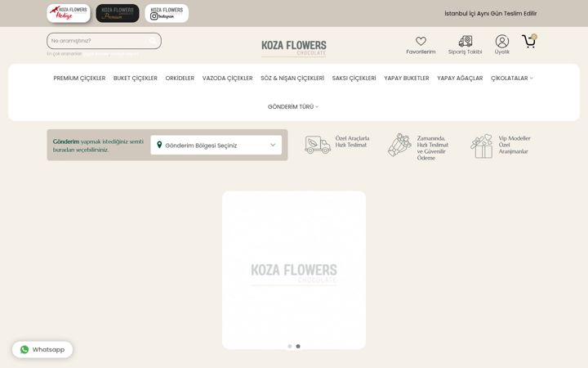Click inside the 'Ne aramıştınız?' search field
This screenshot has height=368, width=588.
(x=104, y=41)
